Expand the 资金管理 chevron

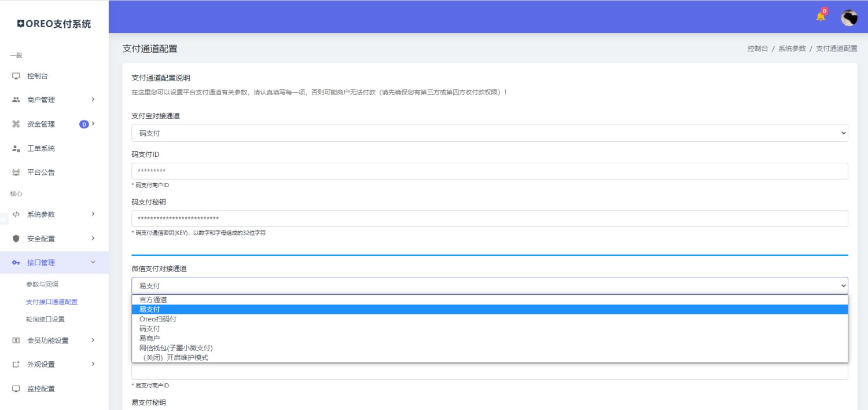93,123
